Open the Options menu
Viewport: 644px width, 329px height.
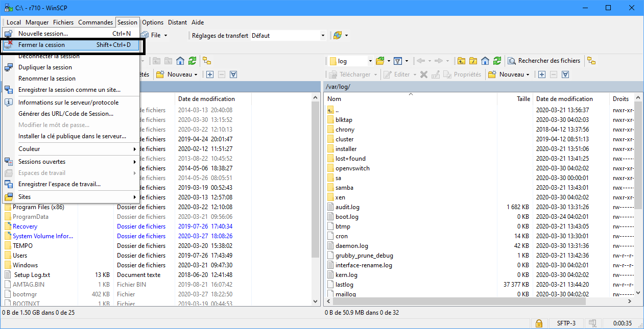point(153,22)
